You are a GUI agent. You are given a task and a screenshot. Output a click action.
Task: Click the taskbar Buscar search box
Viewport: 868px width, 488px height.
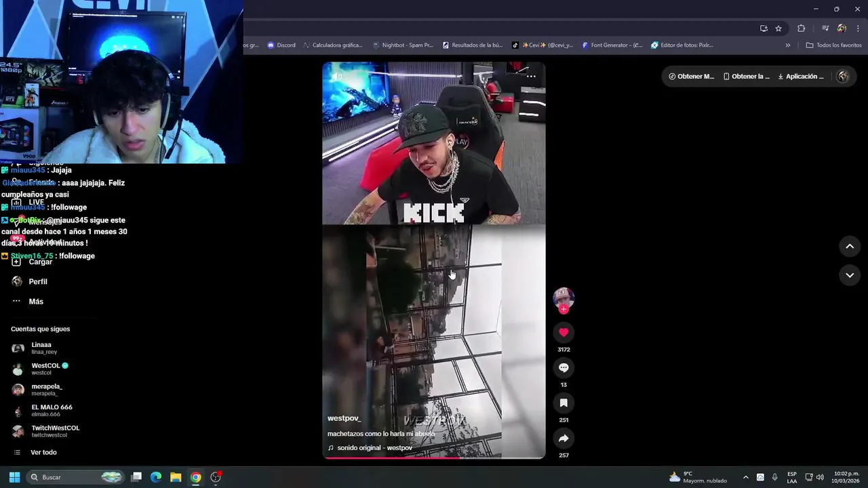76,477
